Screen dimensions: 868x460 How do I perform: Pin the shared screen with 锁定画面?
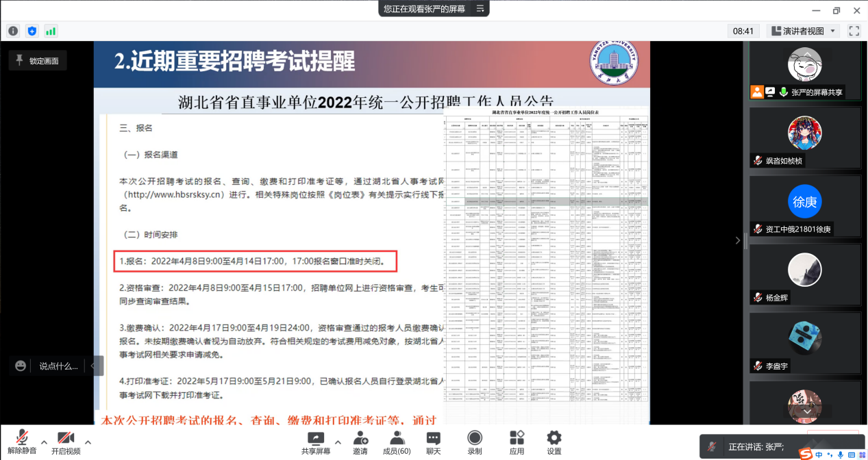point(37,60)
